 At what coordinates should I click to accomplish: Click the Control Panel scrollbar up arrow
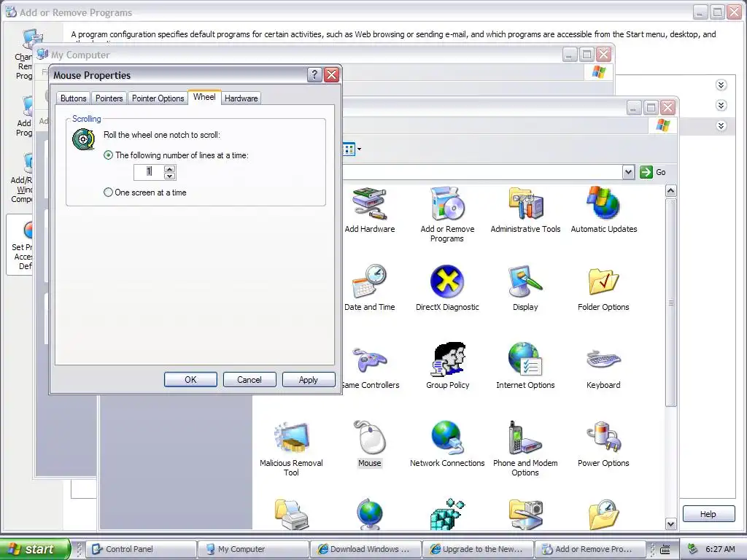click(x=671, y=191)
